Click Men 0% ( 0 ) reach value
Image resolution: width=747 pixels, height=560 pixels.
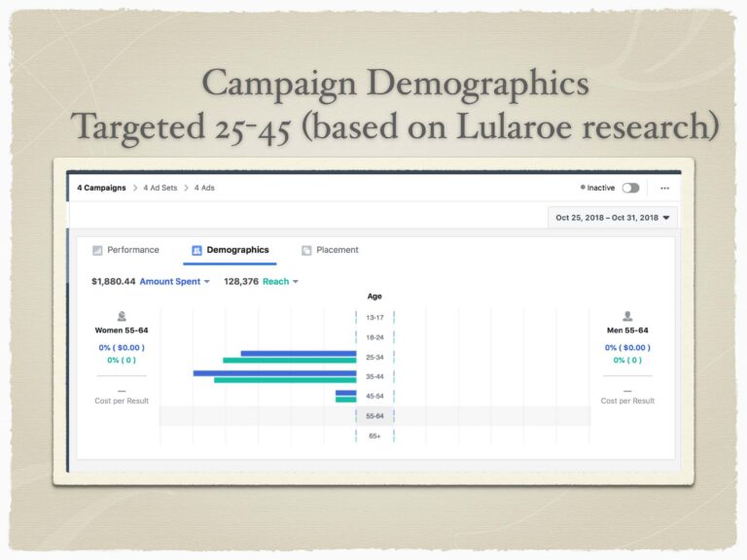click(627, 361)
